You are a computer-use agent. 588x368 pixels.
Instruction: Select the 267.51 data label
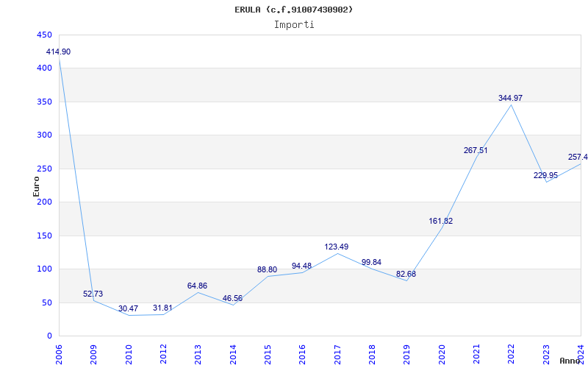(476, 150)
